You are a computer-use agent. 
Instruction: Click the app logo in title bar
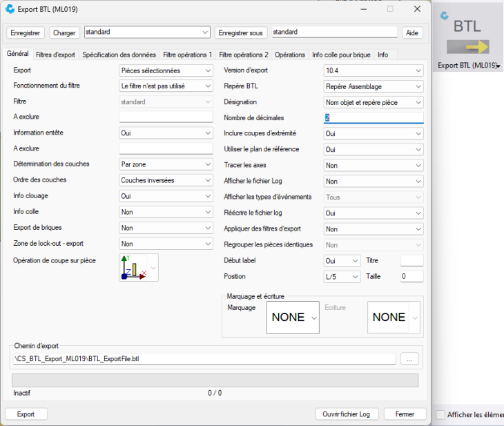tap(9, 9)
